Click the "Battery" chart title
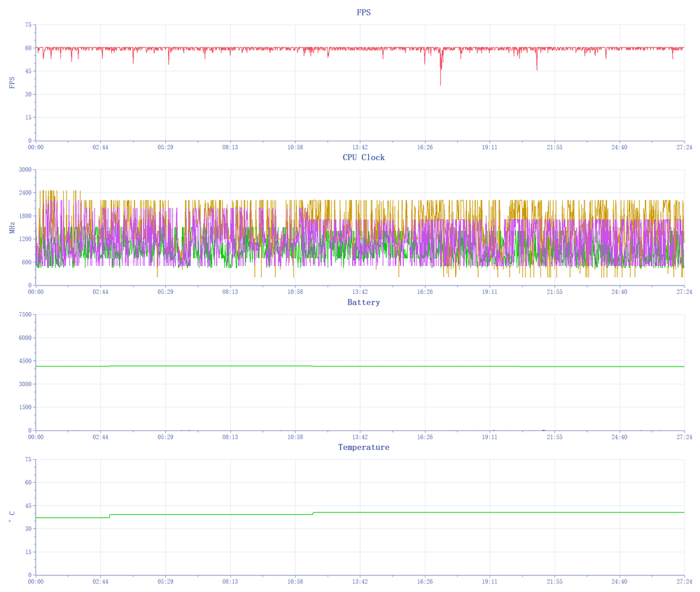The image size is (700, 592). [x=363, y=302]
